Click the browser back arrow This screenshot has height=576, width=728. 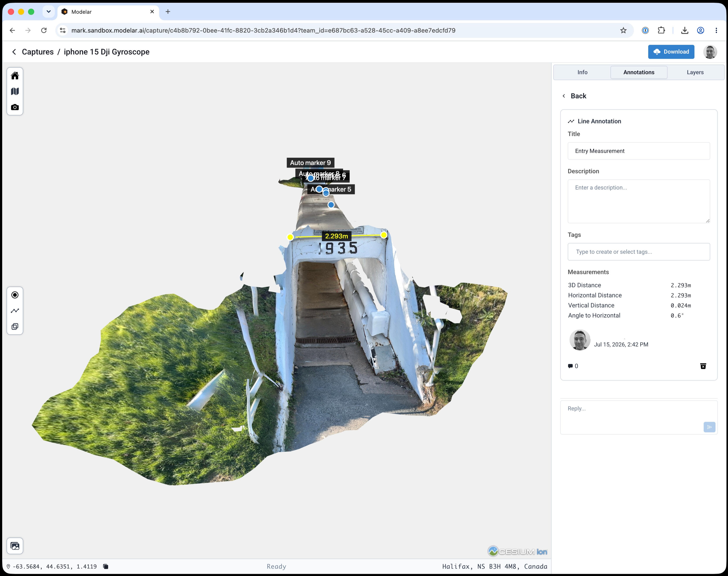coord(12,30)
